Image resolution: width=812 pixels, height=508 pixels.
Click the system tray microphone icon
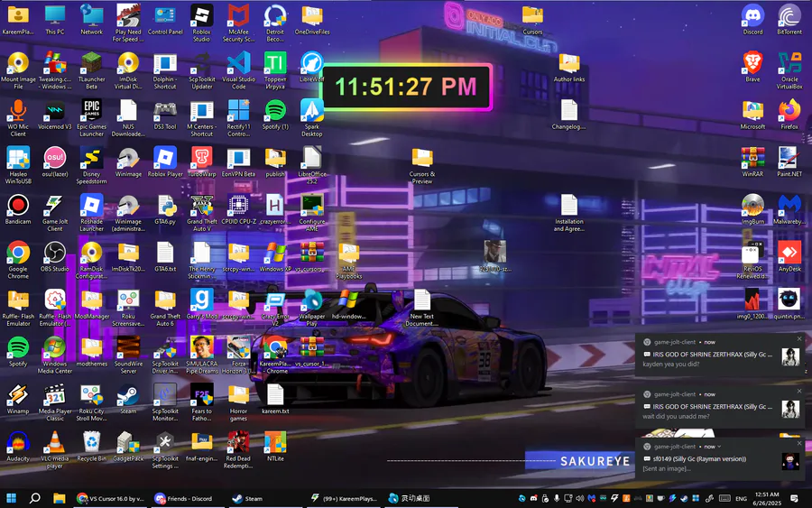557,498
